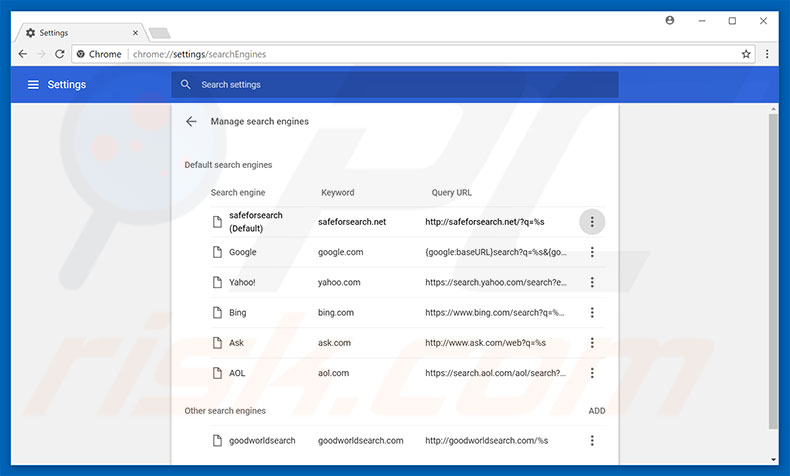The image size is (790, 476).
Task: Click the AOL entry page icon
Action: click(217, 373)
